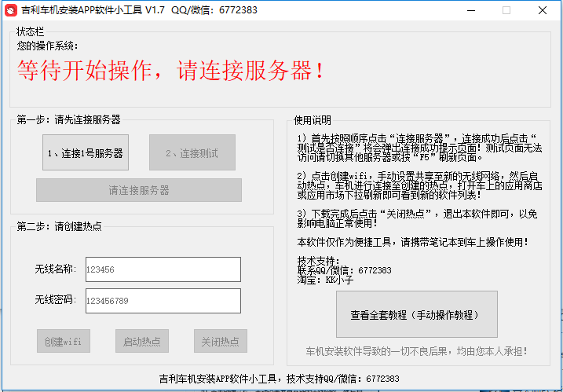Screen dimensions: 563x392
Task: Click the 2、连接测试 button
Action: [192, 152]
